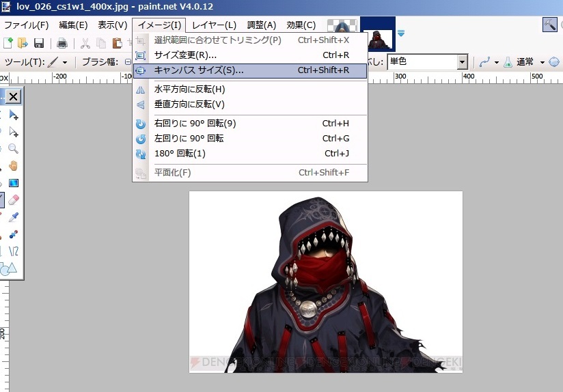Open the レイヤー(L) menu
Screen dimensions: 563x392
point(214,25)
